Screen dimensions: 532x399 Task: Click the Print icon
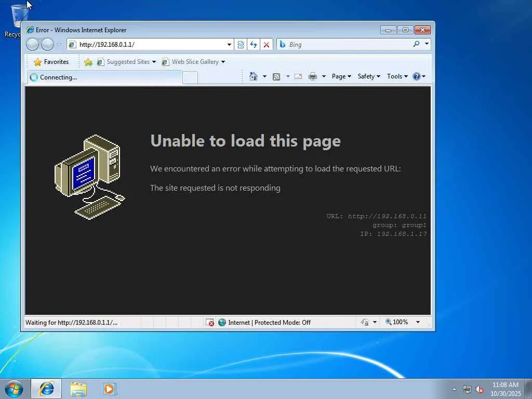312,76
